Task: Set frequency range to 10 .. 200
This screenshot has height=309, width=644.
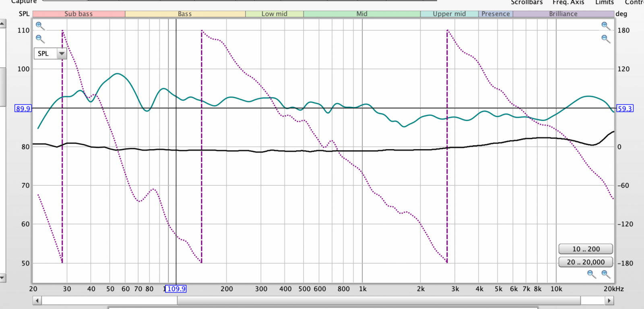Action: [586, 249]
